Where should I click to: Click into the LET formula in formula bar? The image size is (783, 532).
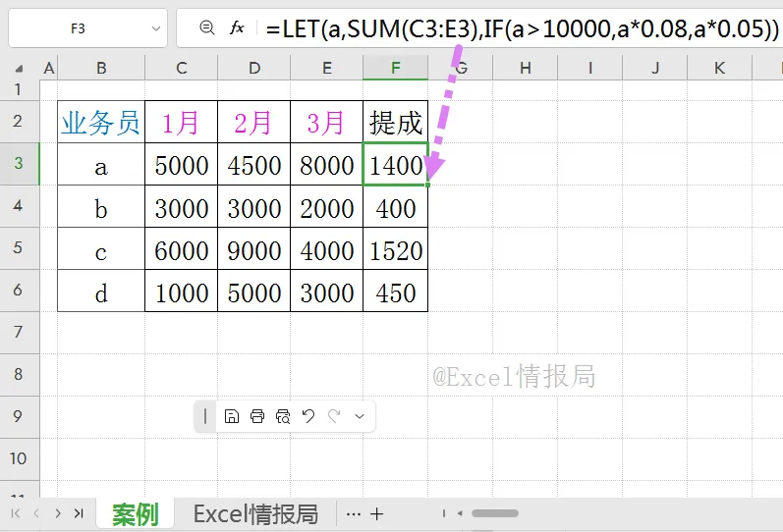click(x=522, y=28)
